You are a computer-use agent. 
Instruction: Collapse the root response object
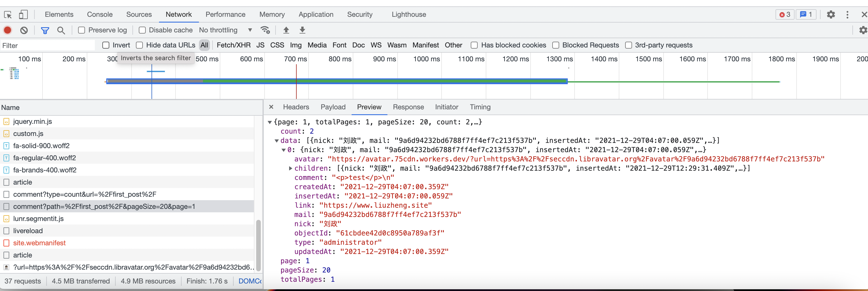269,122
